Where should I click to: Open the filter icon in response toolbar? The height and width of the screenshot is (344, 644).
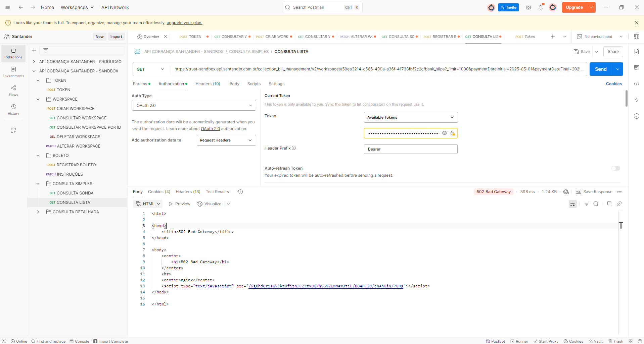pyautogui.click(x=587, y=204)
